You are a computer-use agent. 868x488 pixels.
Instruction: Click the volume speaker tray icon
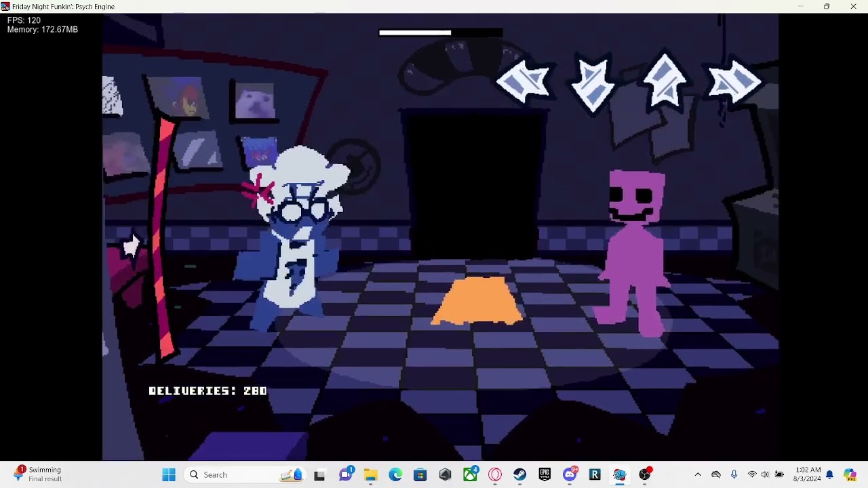tap(765, 474)
